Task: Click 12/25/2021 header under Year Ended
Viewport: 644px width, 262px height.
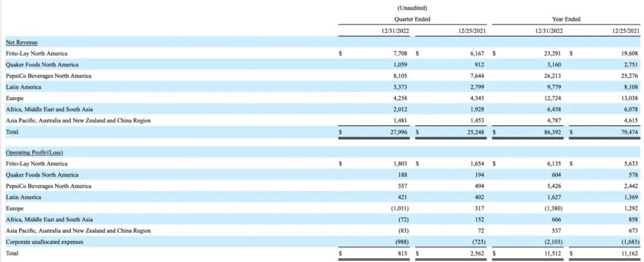Action: point(626,31)
